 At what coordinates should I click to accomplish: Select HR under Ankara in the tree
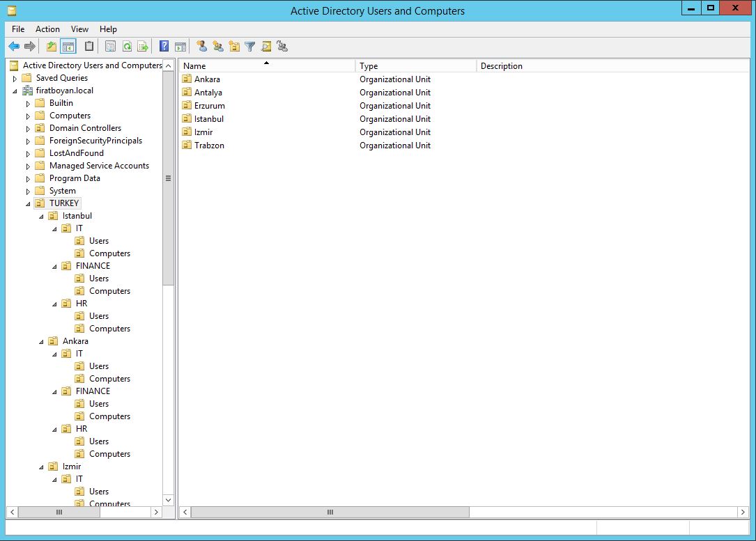pos(82,428)
